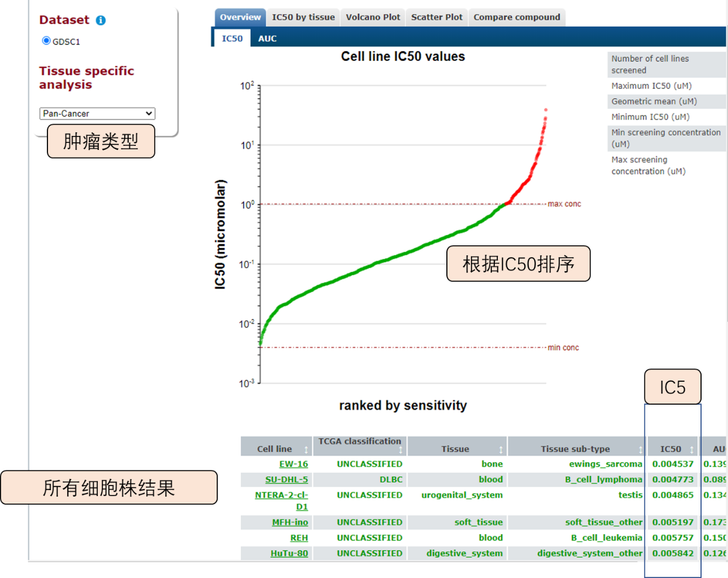Click the ewings_sarcoma sub-type cell
Image resolution: width=728 pixels, height=578 pixels.
606,464
